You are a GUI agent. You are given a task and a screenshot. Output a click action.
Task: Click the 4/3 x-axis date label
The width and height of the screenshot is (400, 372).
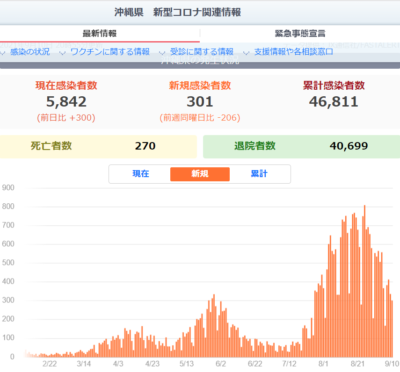pyautogui.click(x=118, y=364)
